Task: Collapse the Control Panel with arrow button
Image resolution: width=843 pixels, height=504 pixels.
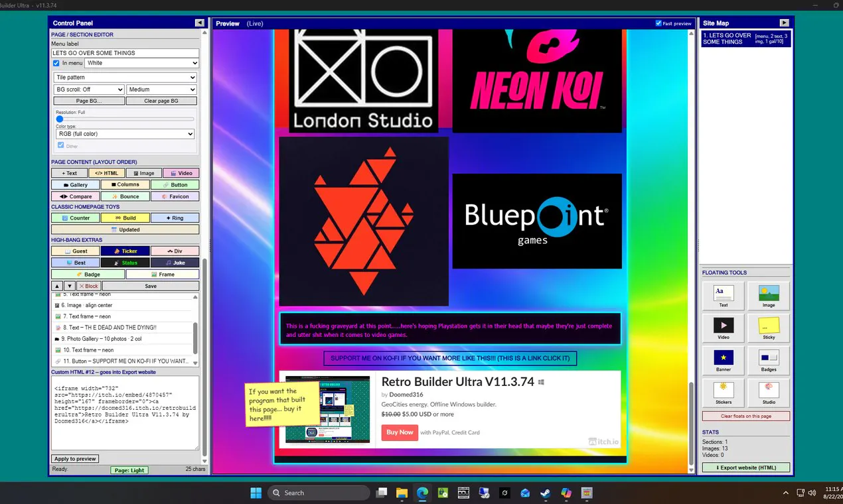Action: (x=200, y=23)
